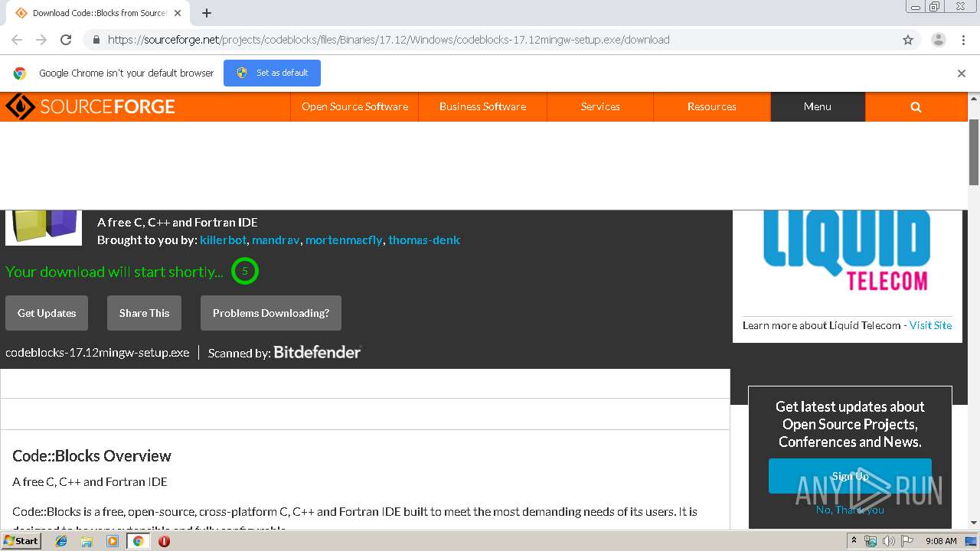This screenshot has width=980, height=551.
Task: Click the red stop-sign icon on taskbar
Action: tap(164, 541)
